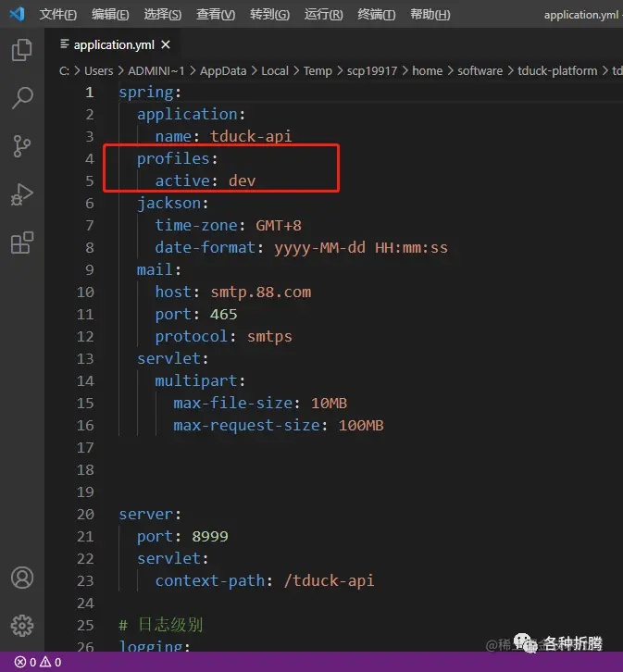Open the Search view in activity bar

pos(22,98)
